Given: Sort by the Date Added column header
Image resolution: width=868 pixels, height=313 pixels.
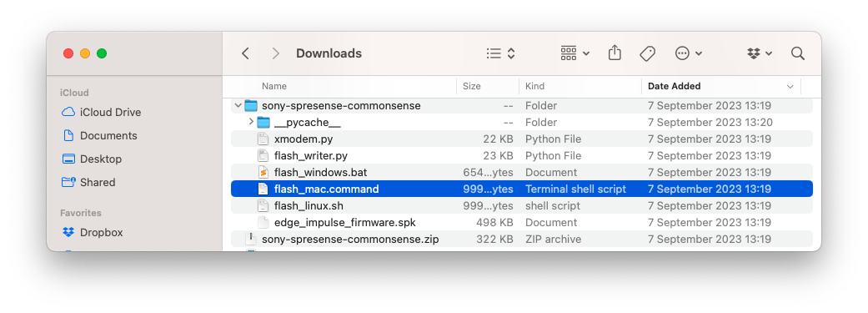Looking at the screenshot, I should (x=675, y=87).
